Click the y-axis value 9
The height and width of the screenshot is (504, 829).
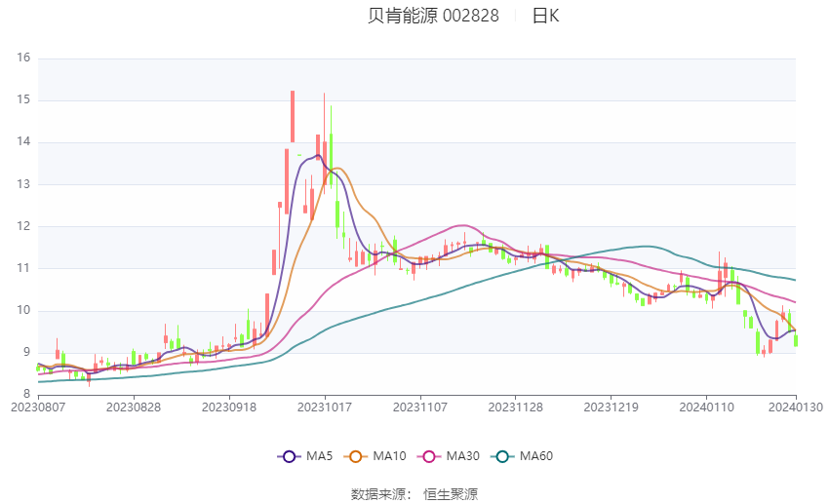pyautogui.click(x=26, y=352)
